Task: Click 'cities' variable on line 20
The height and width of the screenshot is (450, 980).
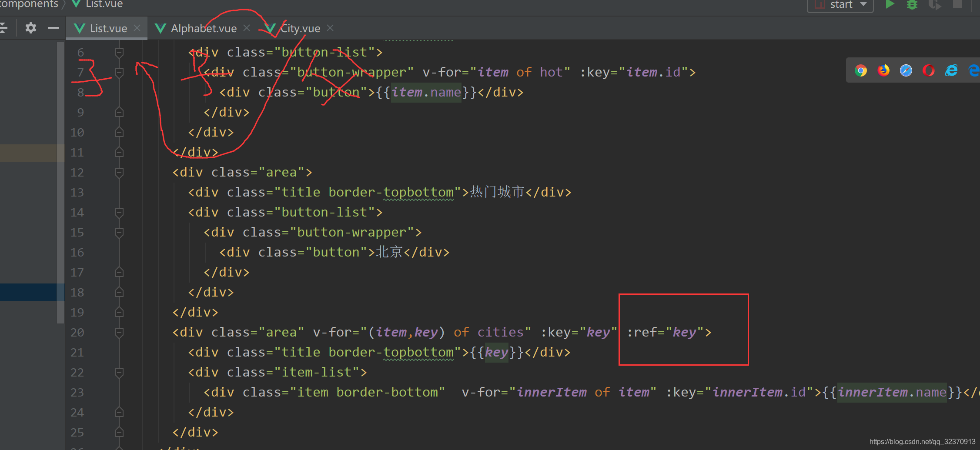Action: tap(501, 332)
